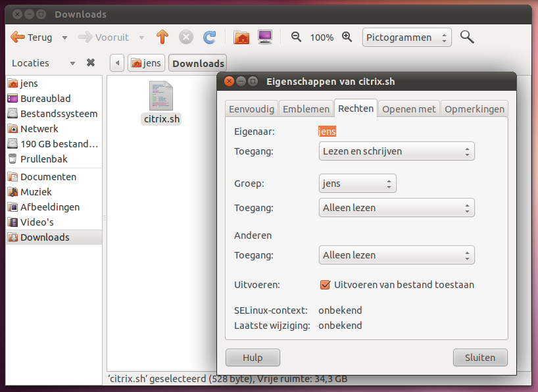
Task: Open the Groep jens dropdown
Action: [357, 184]
